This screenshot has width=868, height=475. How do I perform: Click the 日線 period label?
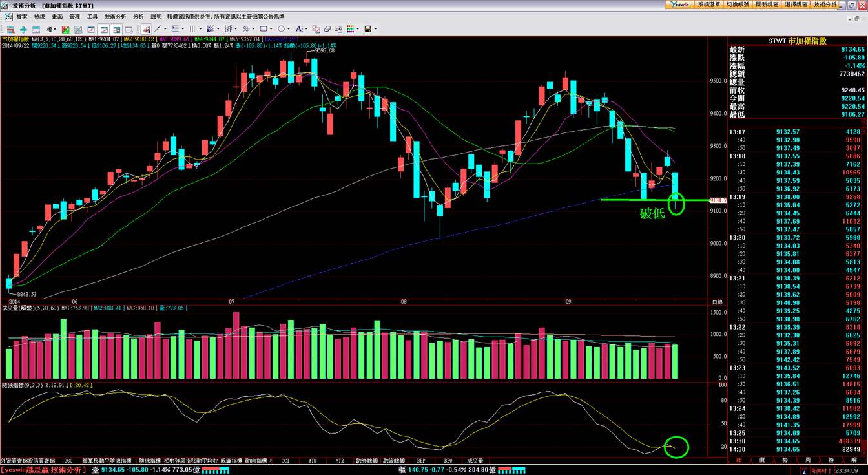717,302
